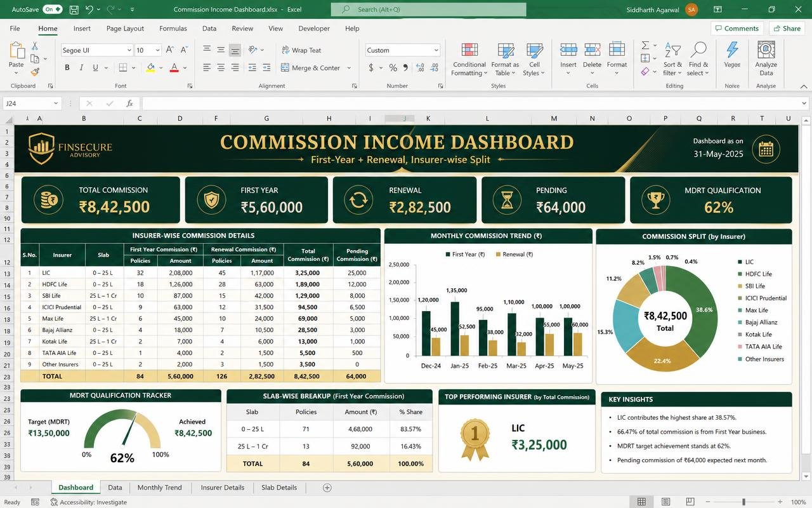Click the Cut scissors icon
812x508 pixels.
click(35, 46)
